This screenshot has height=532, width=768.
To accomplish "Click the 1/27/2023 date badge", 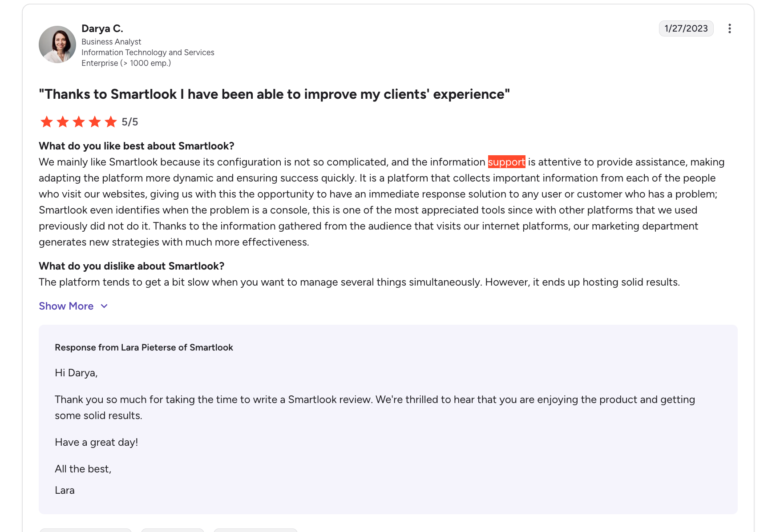I will [686, 28].
